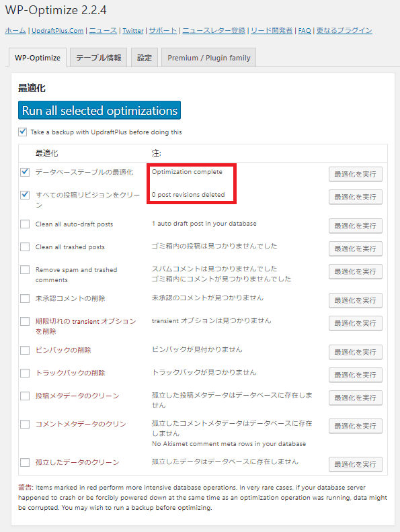The image size is (400, 532).
Task: Run 最適化を実行 for 孤立したデータのクリーン row
Action: (355, 464)
